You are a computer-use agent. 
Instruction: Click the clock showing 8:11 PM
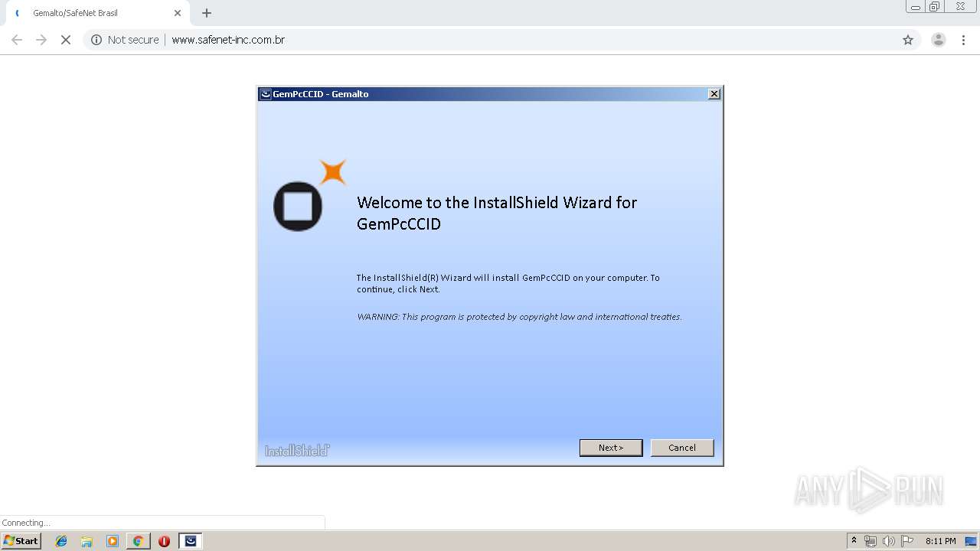(940, 541)
